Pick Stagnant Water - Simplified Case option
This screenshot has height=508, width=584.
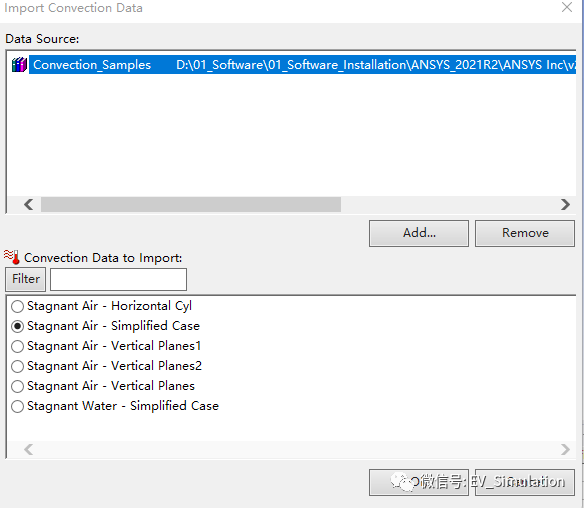[18, 406]
